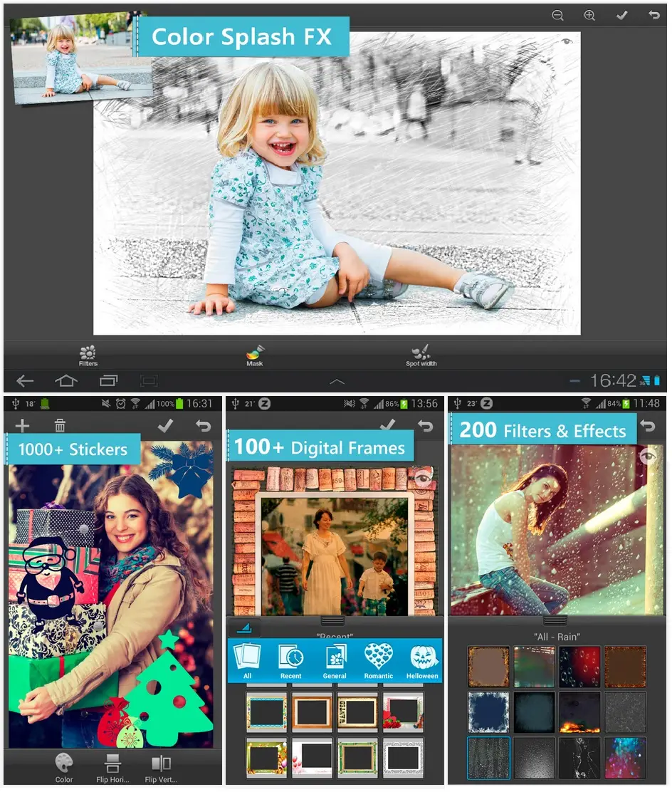Open the 16:42 clock in the system bar
Viewport: 672px width, 792px height.
click(613, 381)
